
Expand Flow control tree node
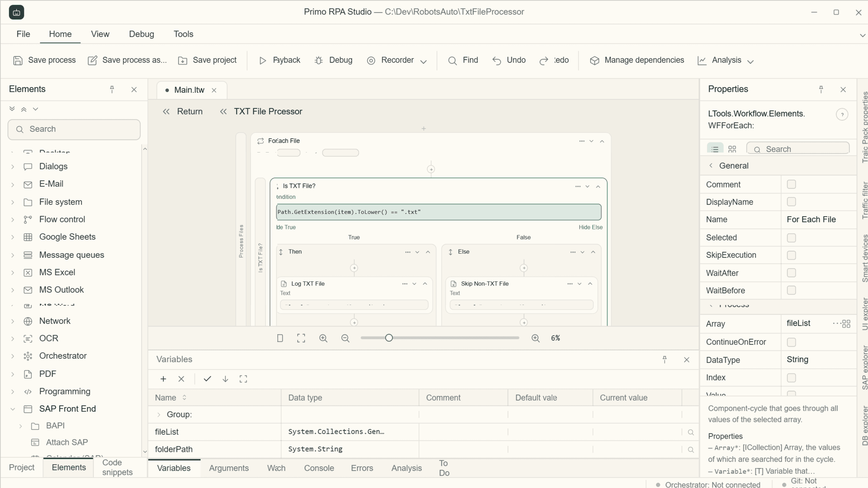pyautogui.click(x=13, y=220)
